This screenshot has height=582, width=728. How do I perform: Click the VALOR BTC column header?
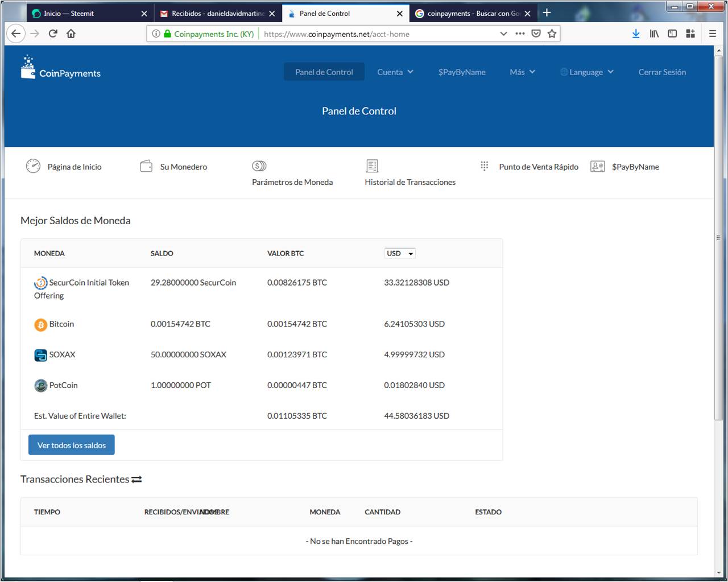click(x=286, y=253)
